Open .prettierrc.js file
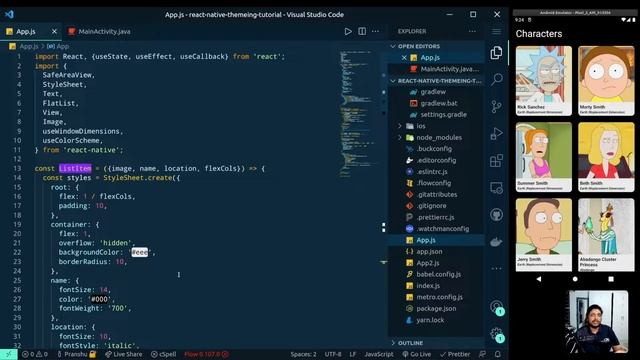The height and width of the screenshot is (360, 640). (436, 217)
